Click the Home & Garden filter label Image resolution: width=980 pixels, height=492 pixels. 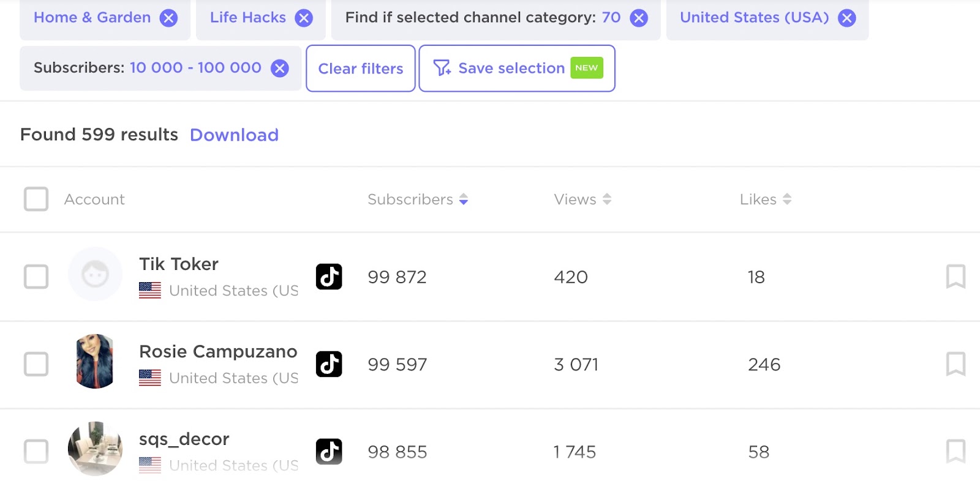pyautogui.click(x=92, y=18)
